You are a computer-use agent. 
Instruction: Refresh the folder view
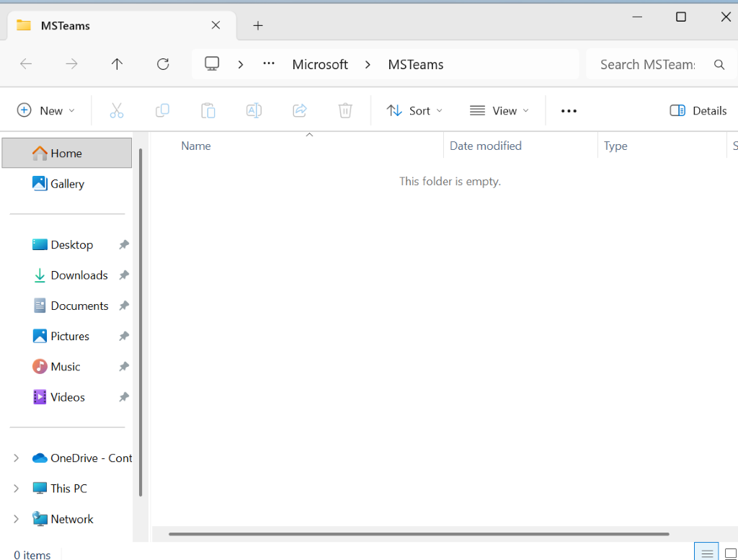pyautogui.click(x=163, y=64)
